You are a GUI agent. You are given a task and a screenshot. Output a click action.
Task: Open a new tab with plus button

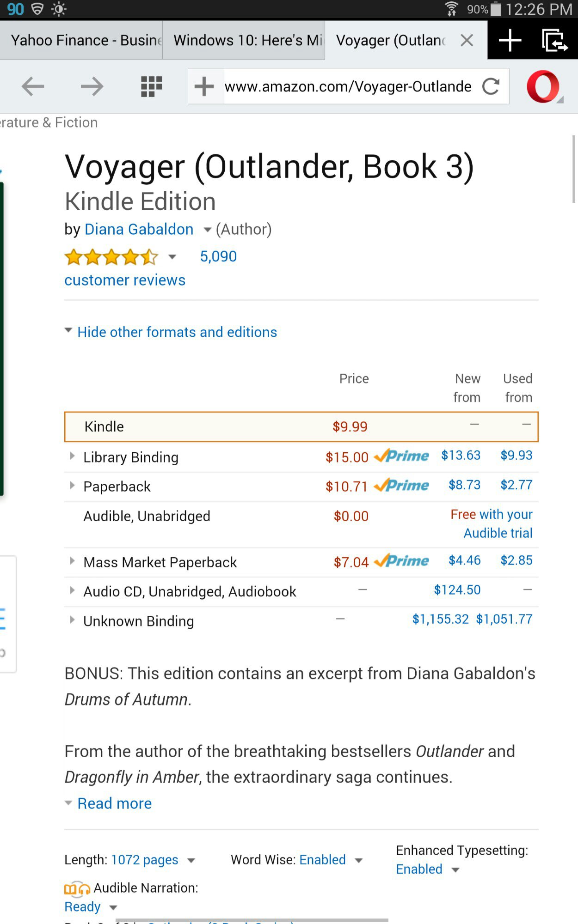click(510, 41)
